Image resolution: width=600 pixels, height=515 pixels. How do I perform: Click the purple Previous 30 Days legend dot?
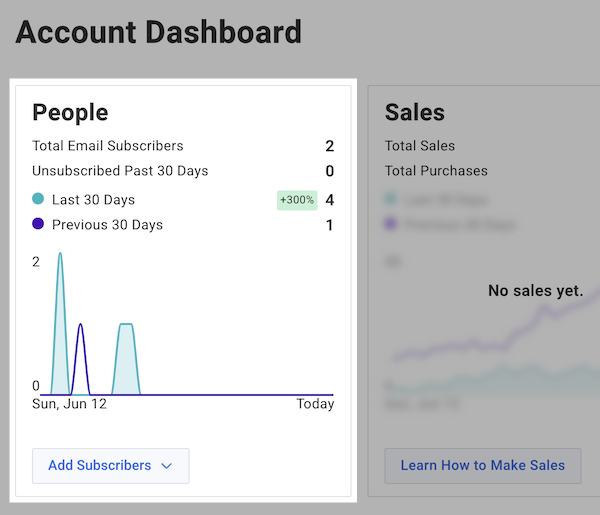tap(39, 225)
